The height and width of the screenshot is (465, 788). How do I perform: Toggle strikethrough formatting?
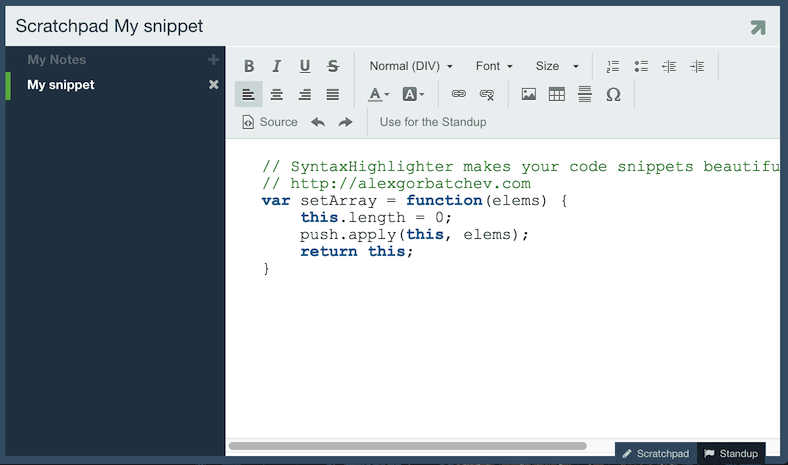[333, 66]
